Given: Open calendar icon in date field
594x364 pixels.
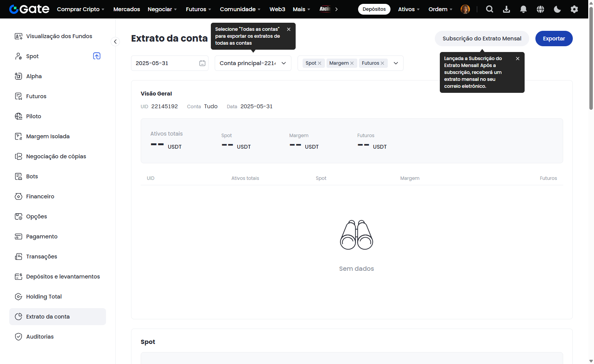Looking at the screenshot, I should coord(202,63).
